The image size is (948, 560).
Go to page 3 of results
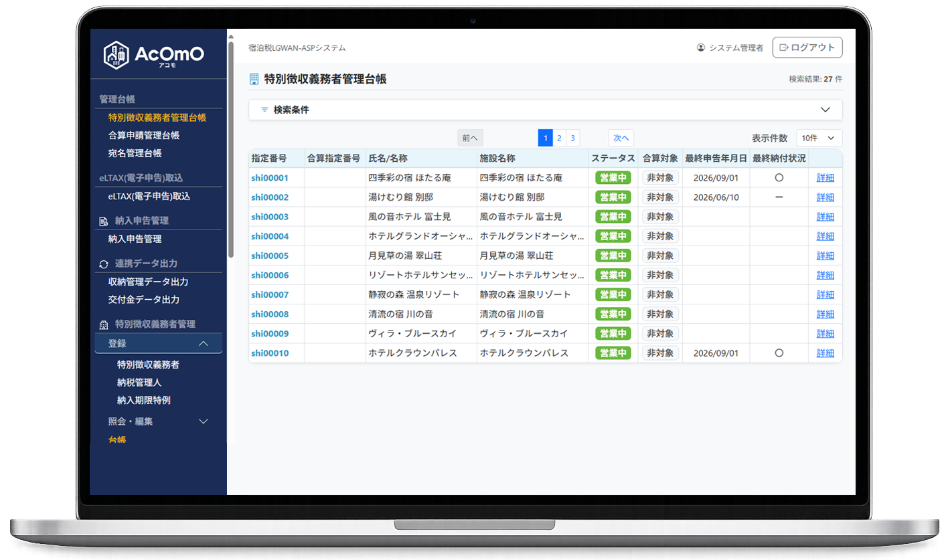pos(572,138)
